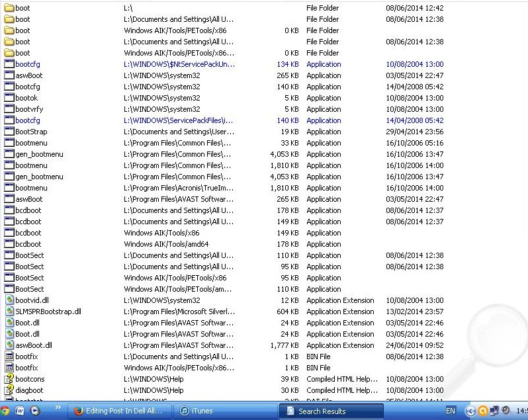The height and width of the screenshot is (420, 528).
Task: Open Windows Media Player quick launch icon
Action: (x=35, y=411)
